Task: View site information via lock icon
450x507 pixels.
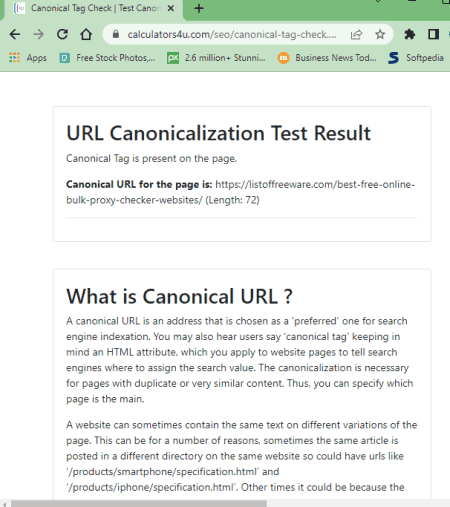Action: (x=116, y=34)
